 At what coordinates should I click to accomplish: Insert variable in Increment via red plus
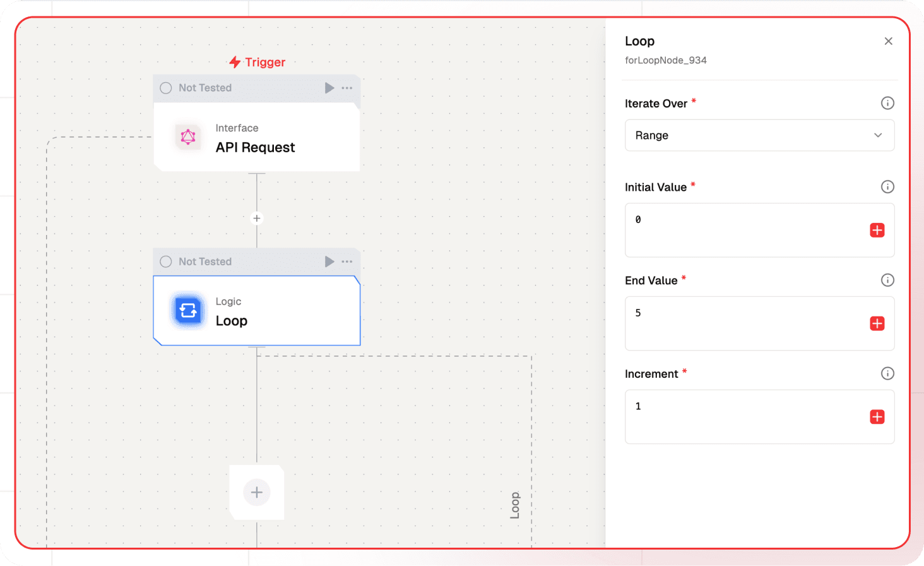877,417
